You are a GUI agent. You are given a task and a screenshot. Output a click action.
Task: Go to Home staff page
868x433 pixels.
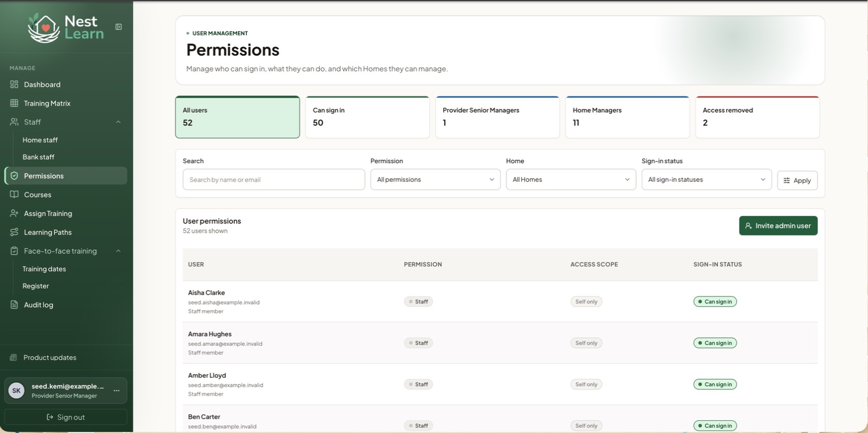click(x=40, y=140)
